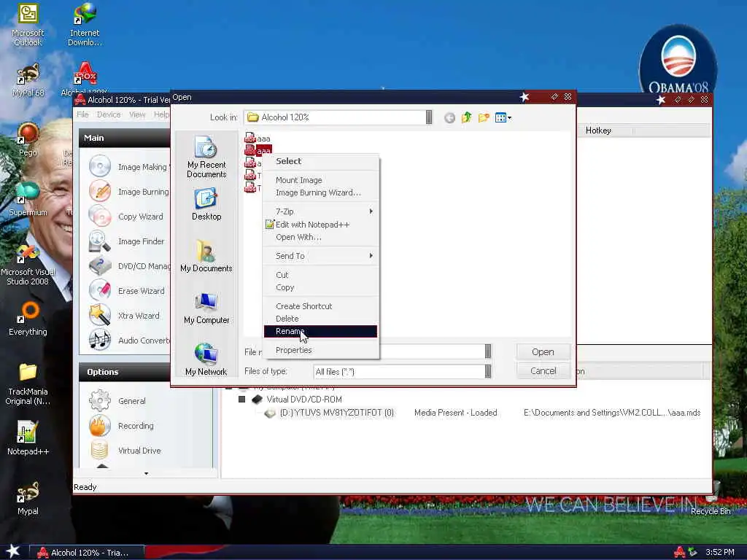Choose Create Shortcut from context menu
This screenshot has width=747, height=560.
click(x=321, y=306)
